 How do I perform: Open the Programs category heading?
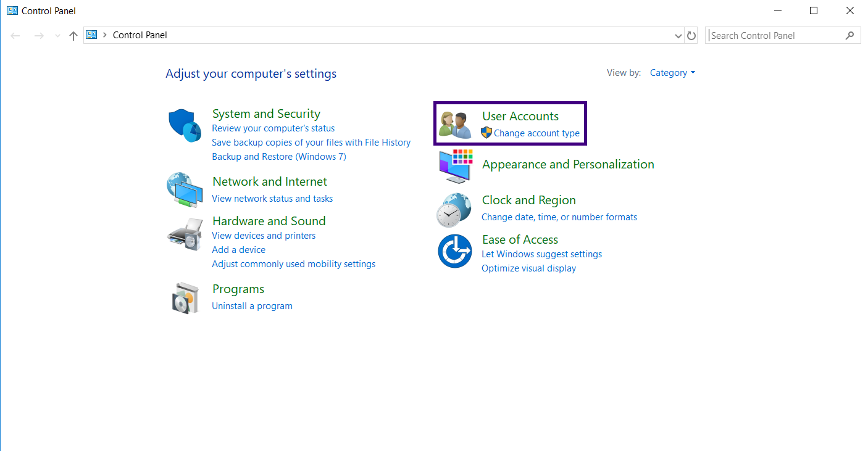tap(238, 289)
